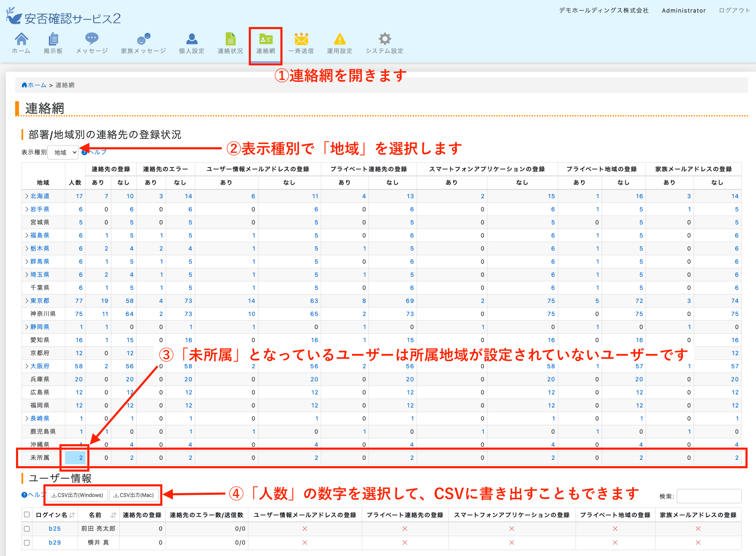
Task: Check the checkbox for user b25
Action: tap(27, 529)
